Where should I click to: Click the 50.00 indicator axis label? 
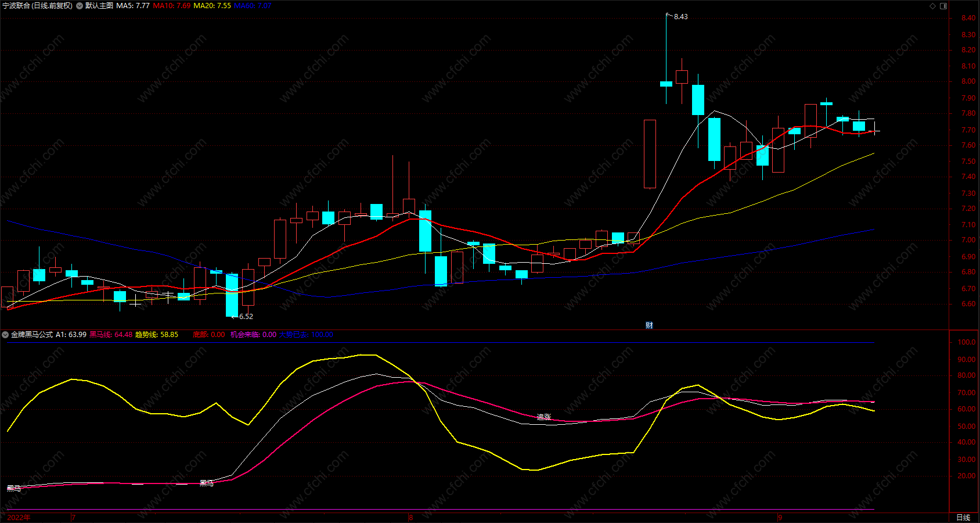(x=967, y=427)
